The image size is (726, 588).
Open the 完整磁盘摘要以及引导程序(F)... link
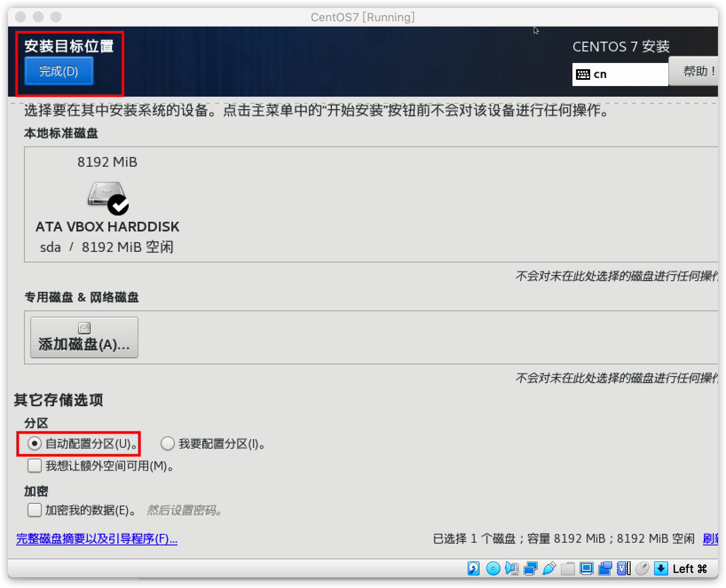97,539
